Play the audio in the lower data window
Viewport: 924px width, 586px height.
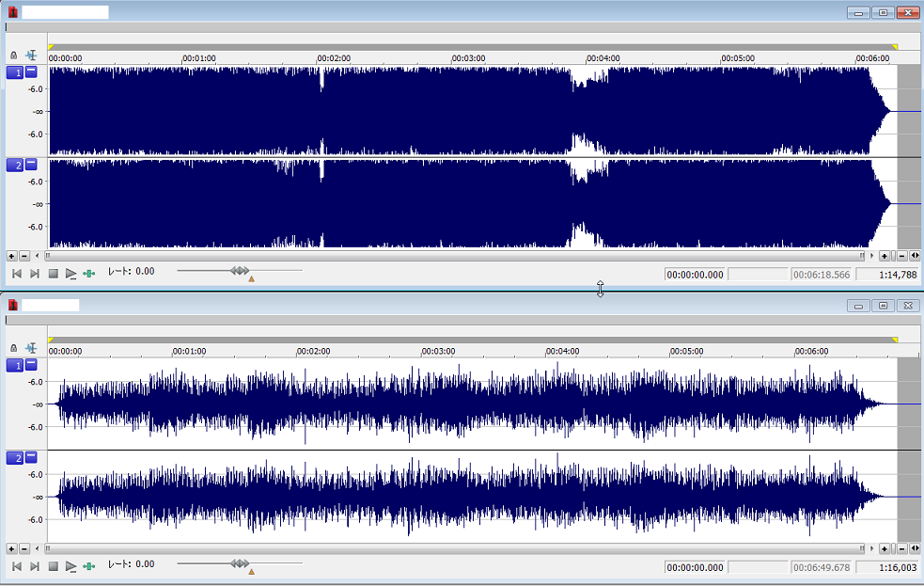70,566
